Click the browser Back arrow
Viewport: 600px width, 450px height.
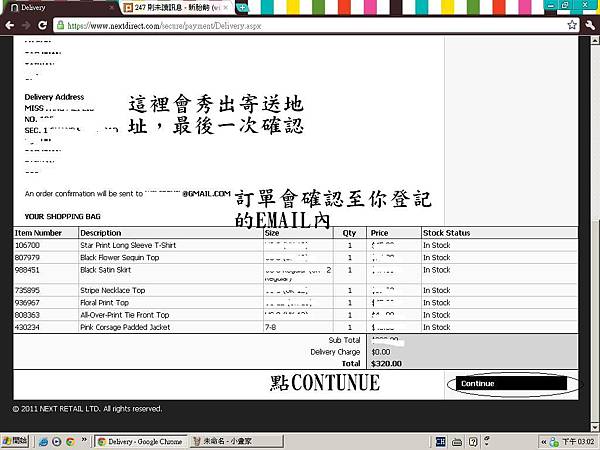tap(10, 26)
